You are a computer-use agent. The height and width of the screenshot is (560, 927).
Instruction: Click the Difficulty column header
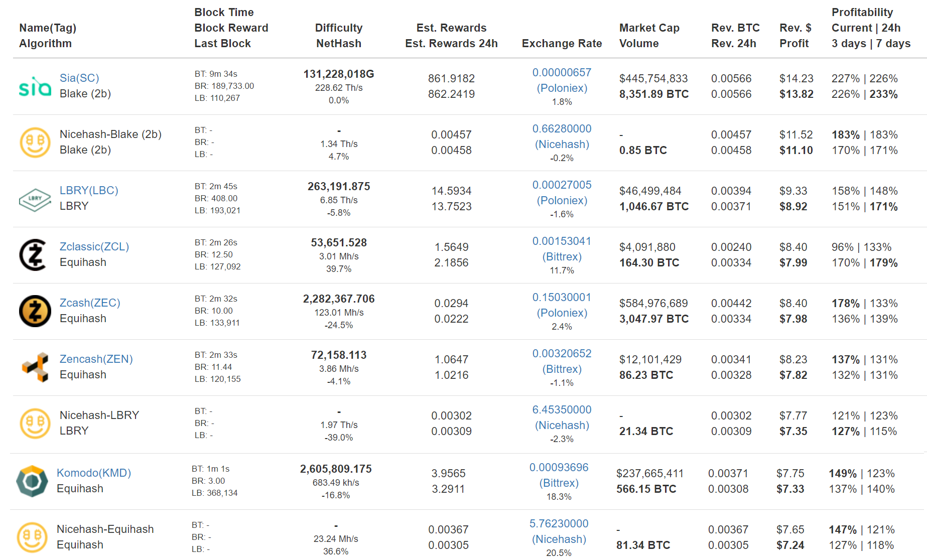[x=339, y=28]
